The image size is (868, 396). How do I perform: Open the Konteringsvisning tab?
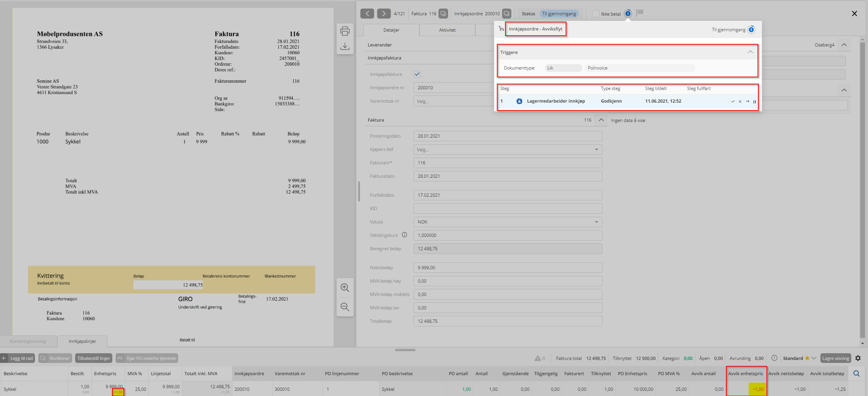tap(28, 341)
